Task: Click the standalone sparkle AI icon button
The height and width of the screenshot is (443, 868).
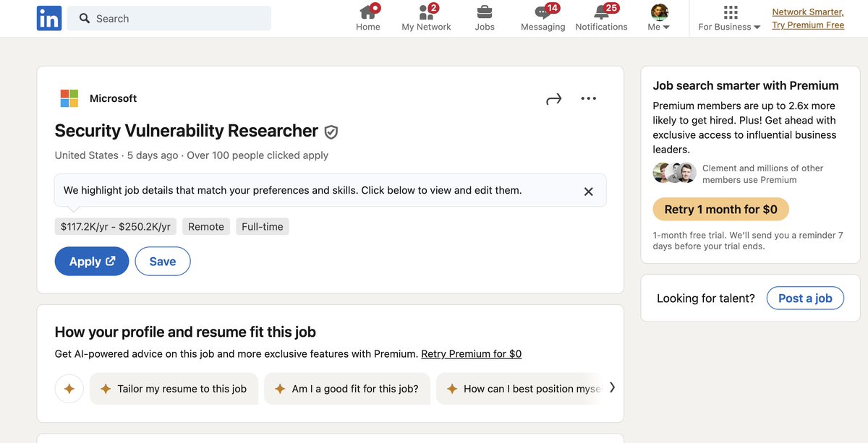Action: (69, 389)
